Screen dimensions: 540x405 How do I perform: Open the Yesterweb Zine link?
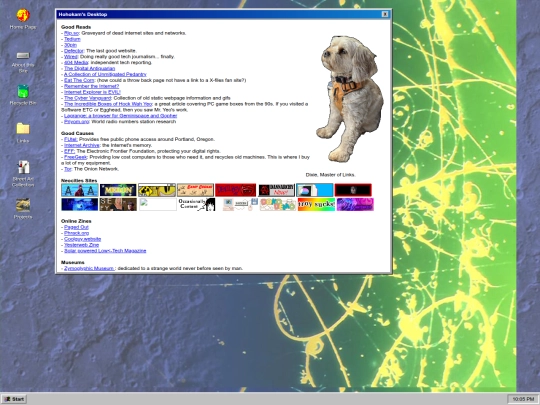point(81,245)
